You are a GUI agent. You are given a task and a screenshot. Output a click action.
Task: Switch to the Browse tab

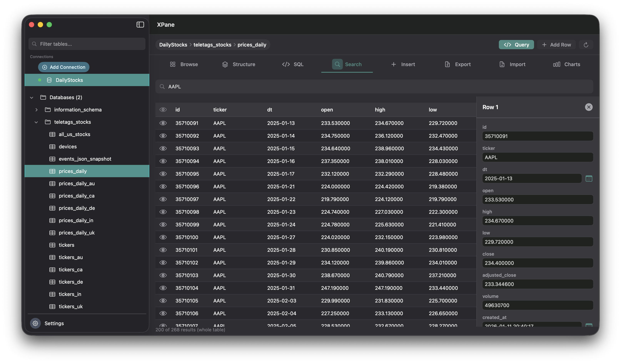184,64
